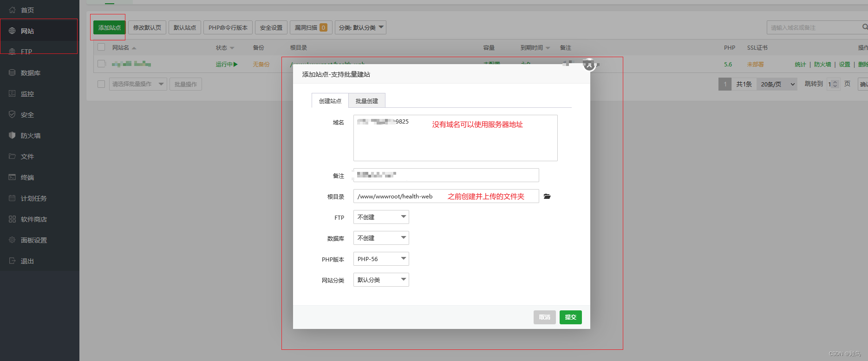Click the 跳转到 page stepper

tap(833, 84)
